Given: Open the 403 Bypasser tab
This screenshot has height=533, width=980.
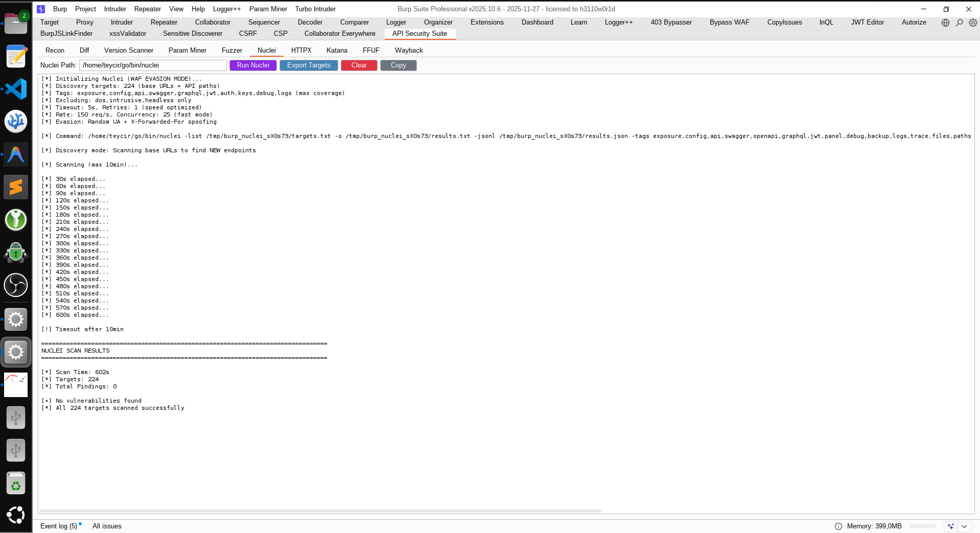Looking at the screenshot, I should [671, 22].
